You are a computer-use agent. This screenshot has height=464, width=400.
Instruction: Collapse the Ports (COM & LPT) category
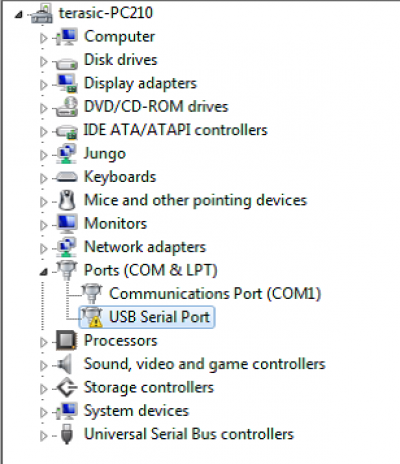43,272
